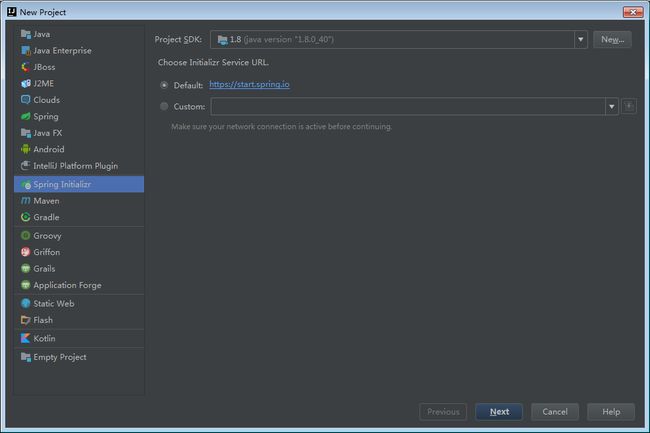
Task: Choose the Kotlin label in the list
Action: point(44,338)
